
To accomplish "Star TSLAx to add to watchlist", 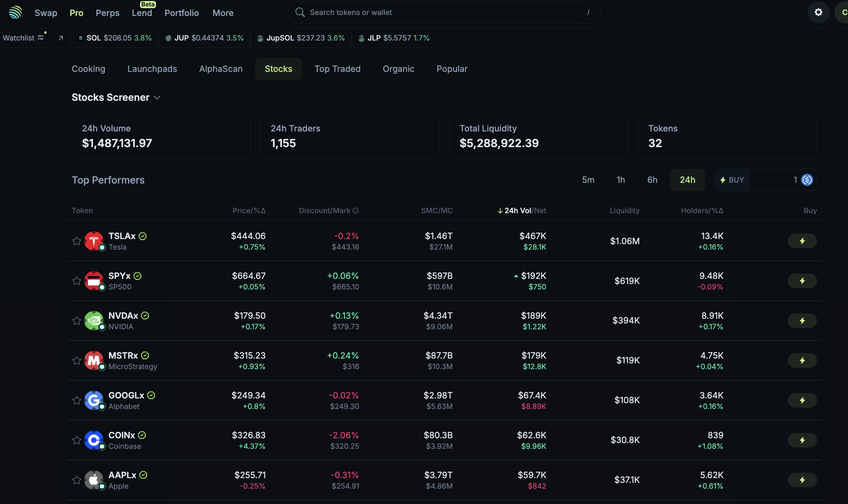I will tap(77, 241).
